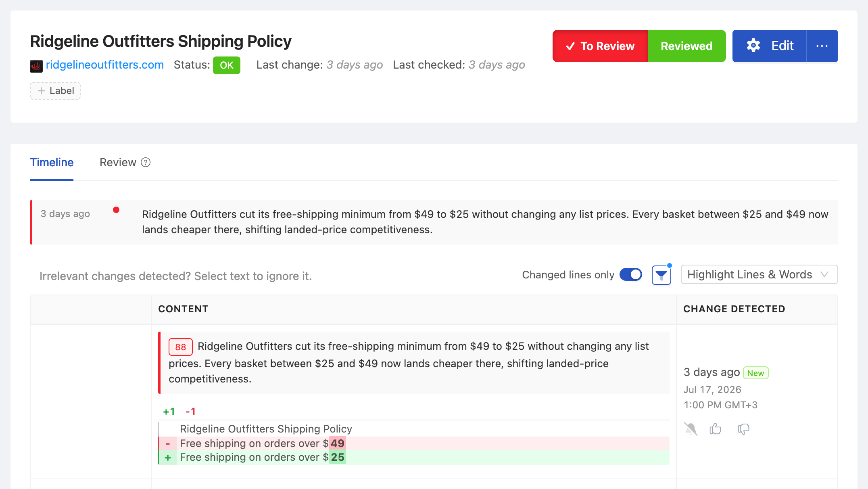Screen dimensions: 868x489
Task: Click the green New badge
Action: click(755, 373)
